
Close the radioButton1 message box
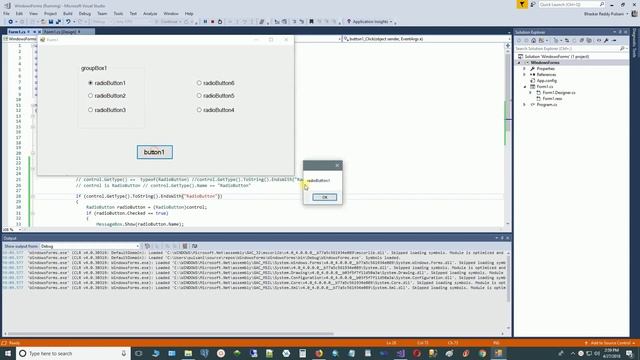(337, 165)
